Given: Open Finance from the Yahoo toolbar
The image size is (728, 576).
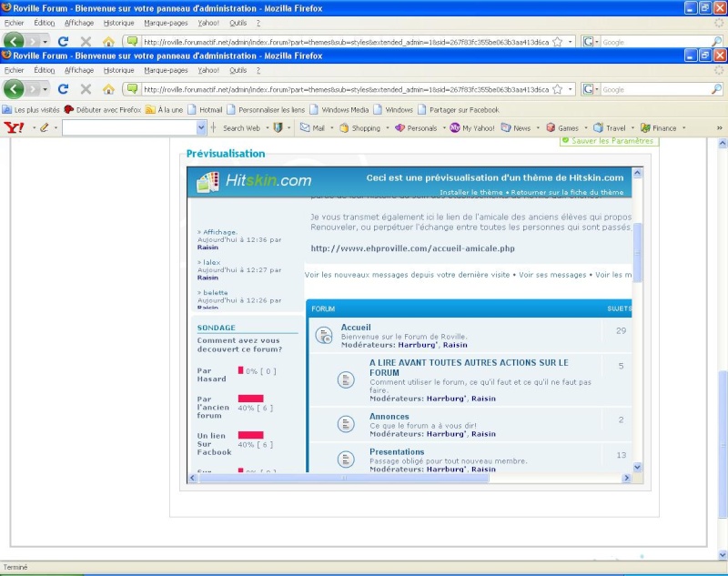Looking at the screenshot, I should tap(658, 128).
